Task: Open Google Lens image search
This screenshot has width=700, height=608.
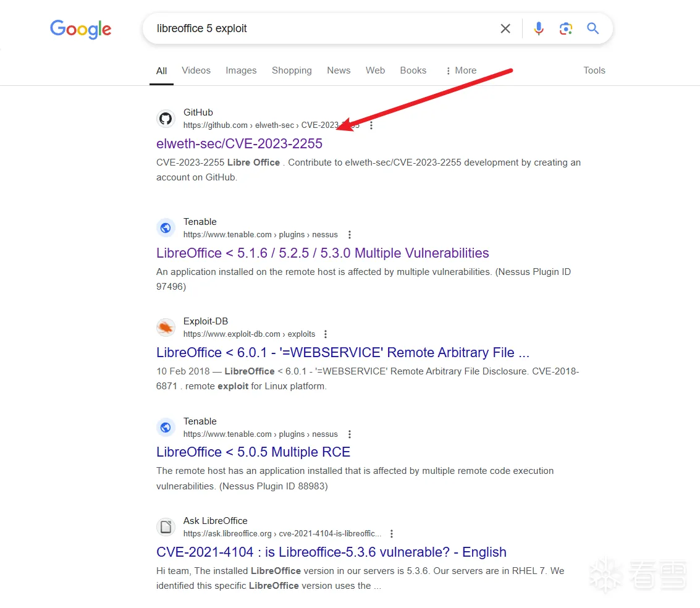Action: coord(565,28)
